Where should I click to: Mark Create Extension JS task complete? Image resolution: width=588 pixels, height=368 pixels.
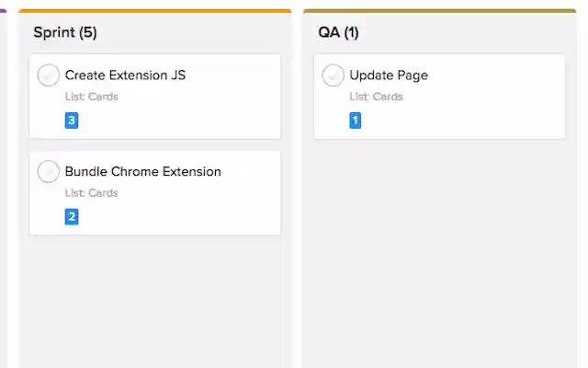coord(49,75)
